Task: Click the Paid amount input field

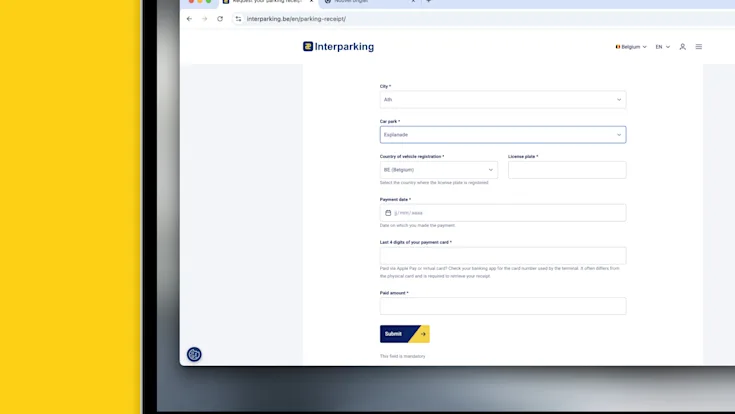Action: click(502, 306)
